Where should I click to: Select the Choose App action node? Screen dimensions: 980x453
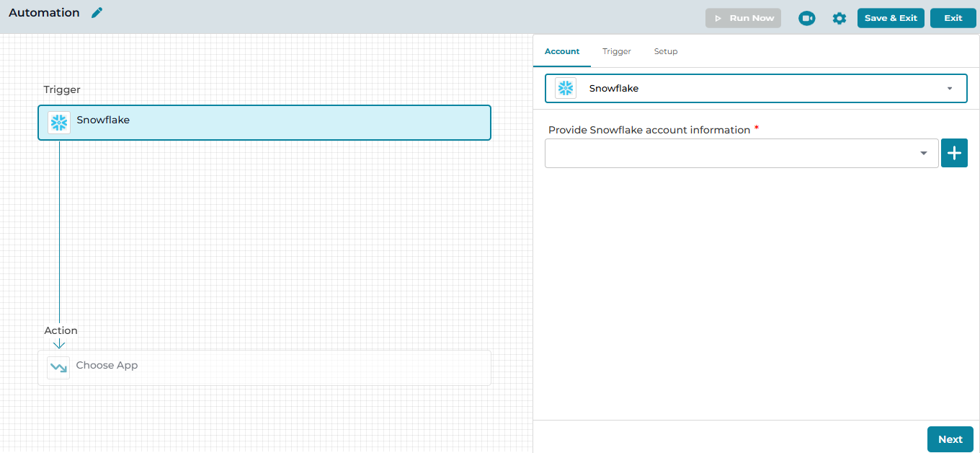tap(264, 368)
